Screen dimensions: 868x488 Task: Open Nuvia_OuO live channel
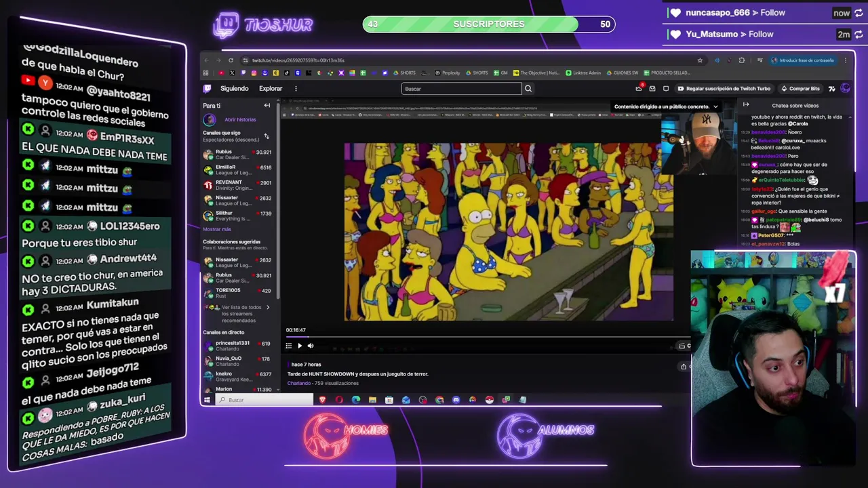pyautogui.click(x=237, y=361)
